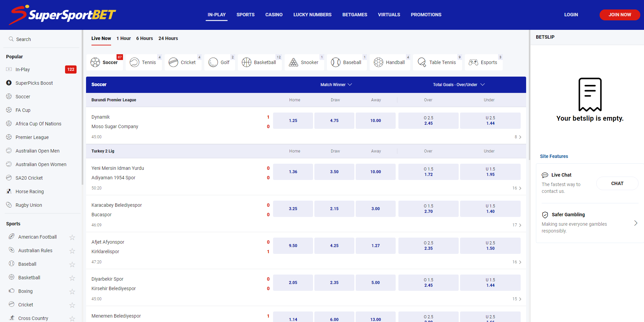Select the 1 Hour time filter
Viewport: 644px width, 322px height.
click(123, 38)
